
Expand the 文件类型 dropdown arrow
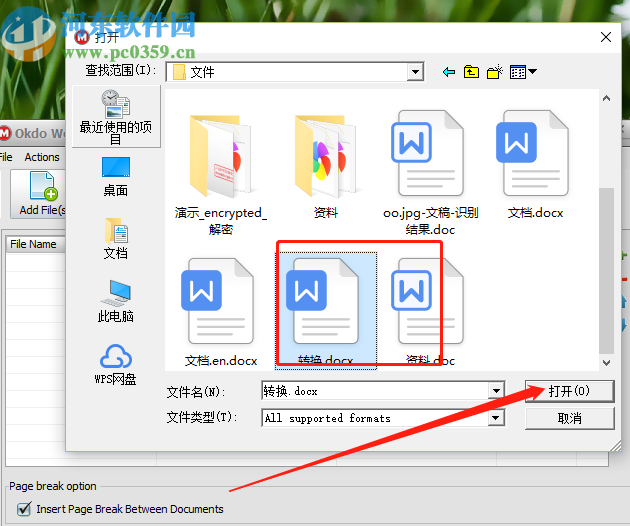click(496, 418)
